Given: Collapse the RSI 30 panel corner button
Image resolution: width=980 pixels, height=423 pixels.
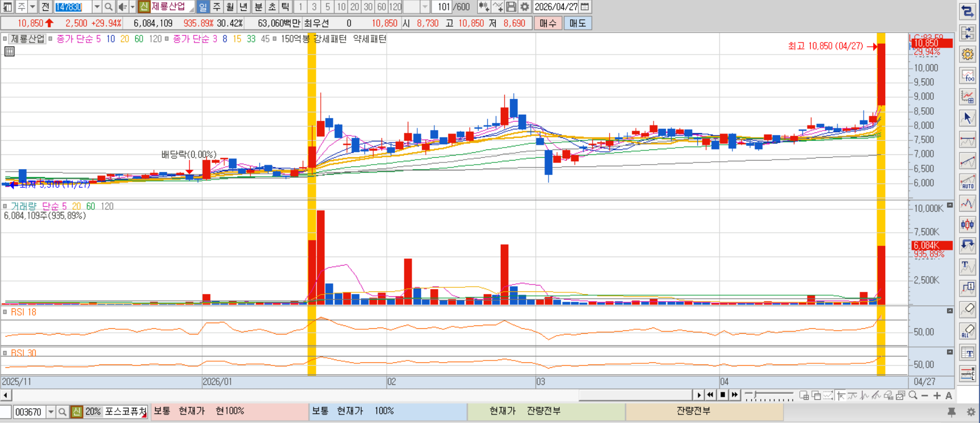Looking at the screenshot, I should pos(950,352).
